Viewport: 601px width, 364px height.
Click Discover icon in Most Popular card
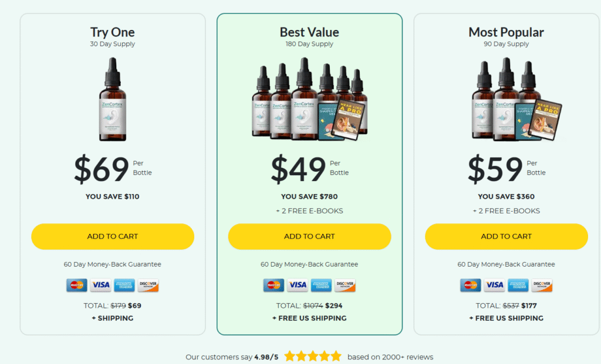point(542,285)
